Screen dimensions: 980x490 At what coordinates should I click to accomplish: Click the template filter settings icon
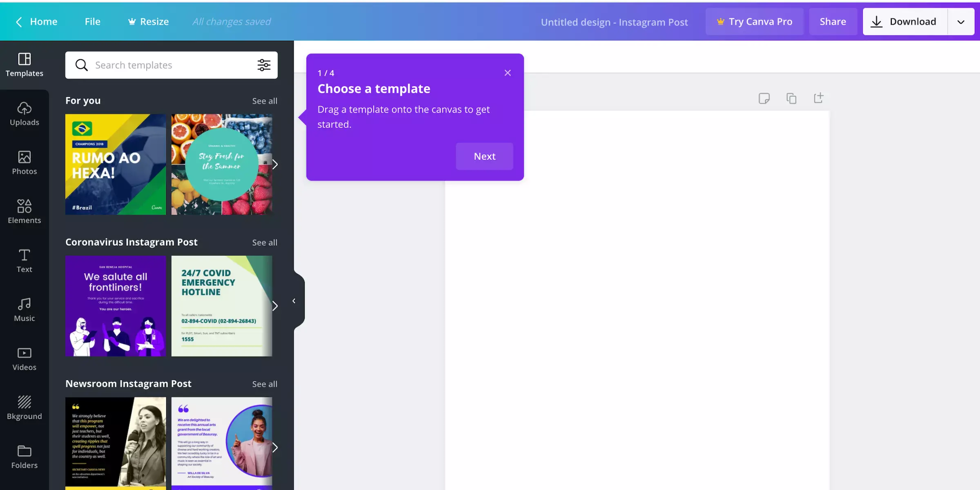point(264,65)
